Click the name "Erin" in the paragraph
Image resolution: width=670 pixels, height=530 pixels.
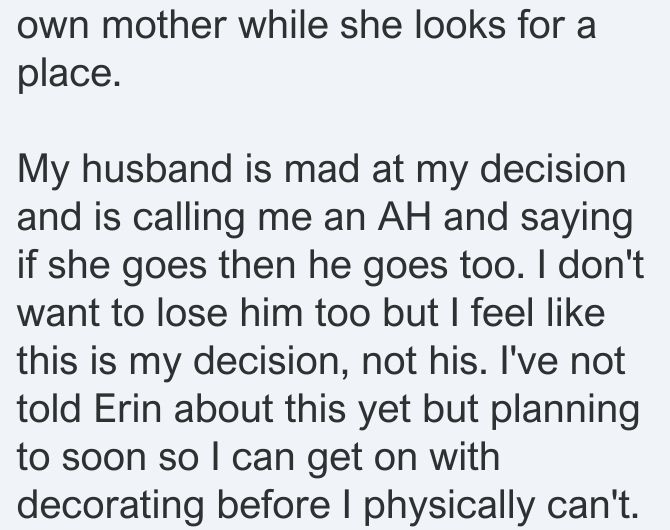click(x=127, y=408)
